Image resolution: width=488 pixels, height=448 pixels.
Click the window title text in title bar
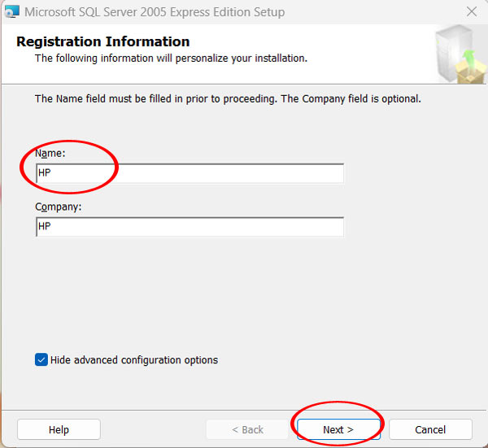click(155, 12)
